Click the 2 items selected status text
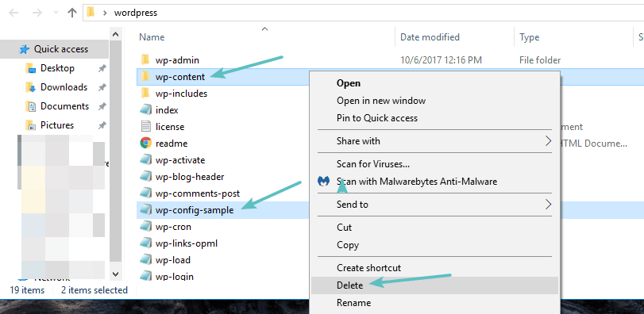 pyautogui.click(x=94, y=290)
